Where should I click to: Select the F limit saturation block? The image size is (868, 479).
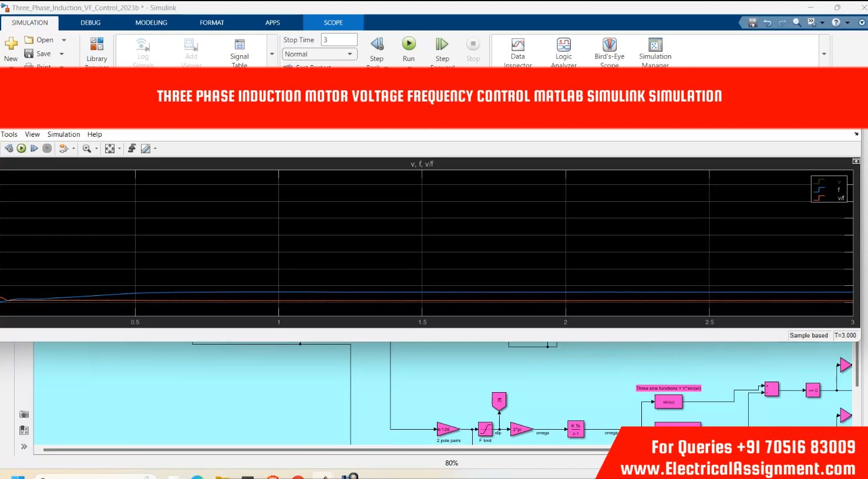(x=485, y=429)
